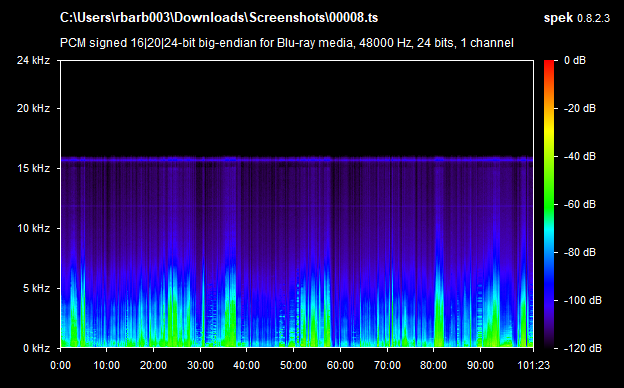Click the 16 kHz cutoff line in spectrogram

[297, 159]
